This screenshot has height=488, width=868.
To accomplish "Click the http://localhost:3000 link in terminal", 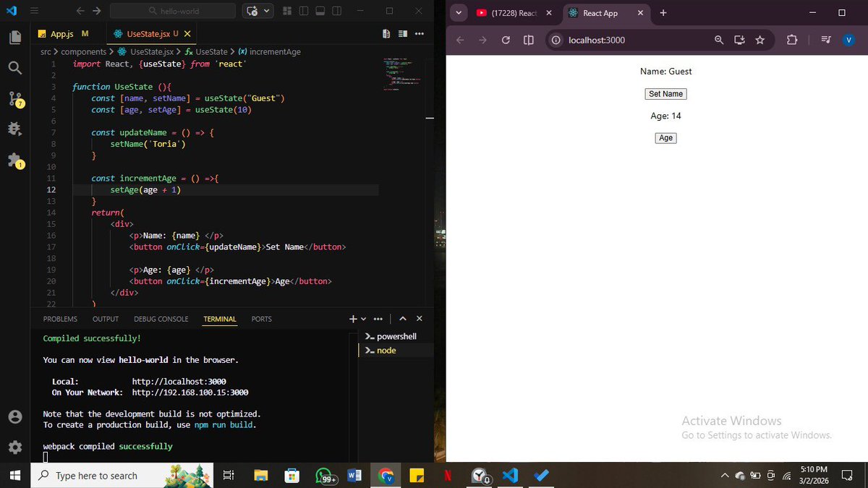I will [179, 381].
